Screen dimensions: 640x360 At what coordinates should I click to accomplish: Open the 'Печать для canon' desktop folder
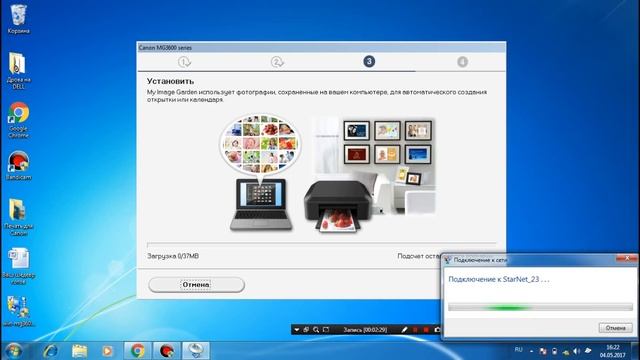point(18,217)
